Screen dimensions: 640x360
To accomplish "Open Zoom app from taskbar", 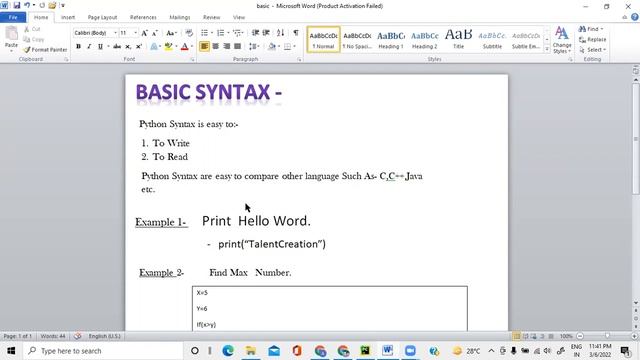I will point(410,351).
